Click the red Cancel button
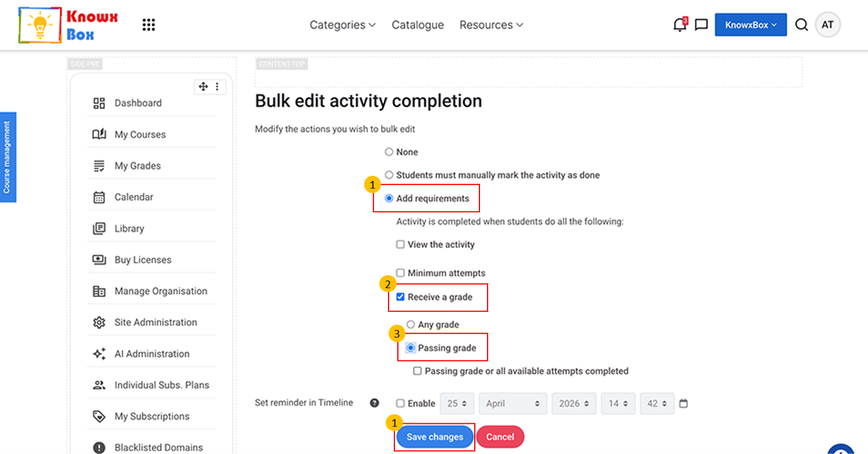 tap(500, 437)
